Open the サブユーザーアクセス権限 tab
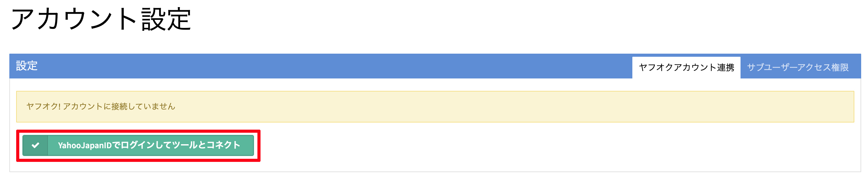This screenshot has height=187, width=868. click(x=797, y=68)
